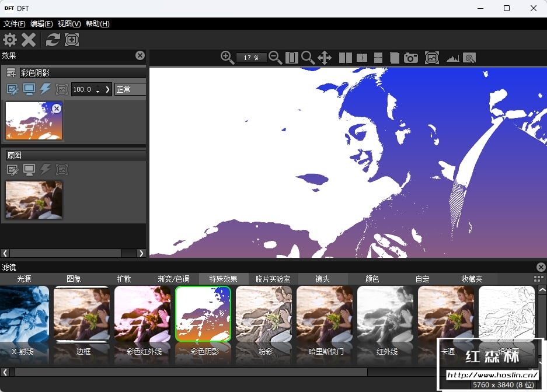Click the opacity stepper arrows at 100.0
This screenshot has height=392, width=547.
click(97, 90)
